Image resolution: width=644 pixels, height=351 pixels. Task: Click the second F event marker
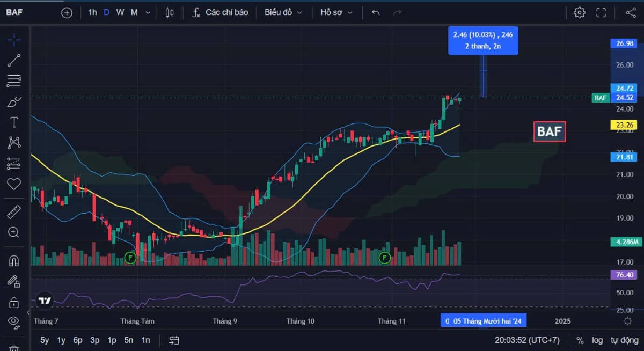click(x=384, y=258)
